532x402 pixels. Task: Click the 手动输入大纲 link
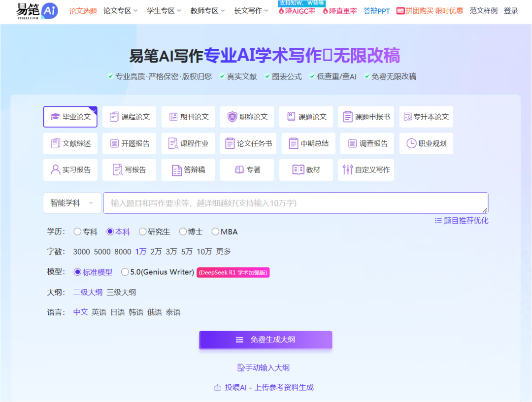coord(264,368)
